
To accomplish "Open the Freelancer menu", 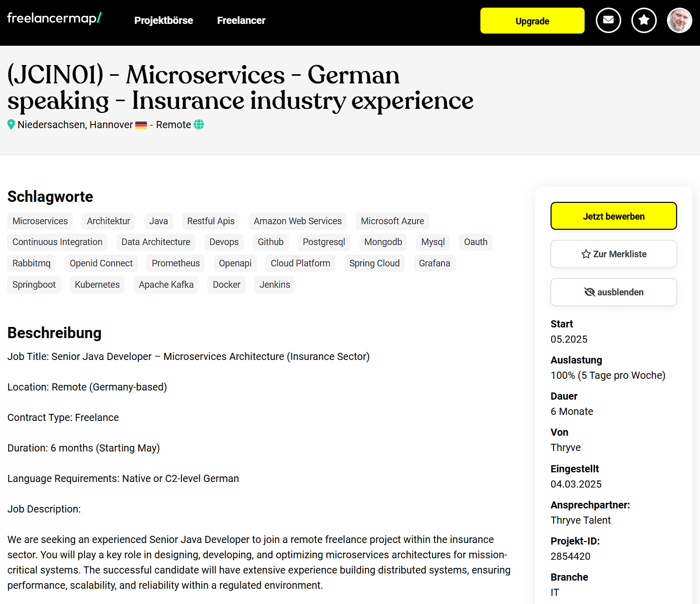I will [x=241, y=20].
